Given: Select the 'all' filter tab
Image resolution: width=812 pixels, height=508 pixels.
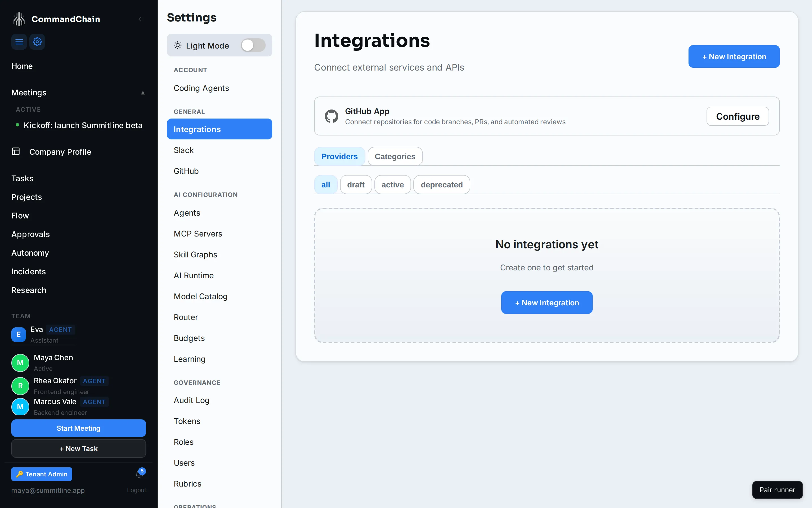Looking at the screenshot, I should pos(325,185).
